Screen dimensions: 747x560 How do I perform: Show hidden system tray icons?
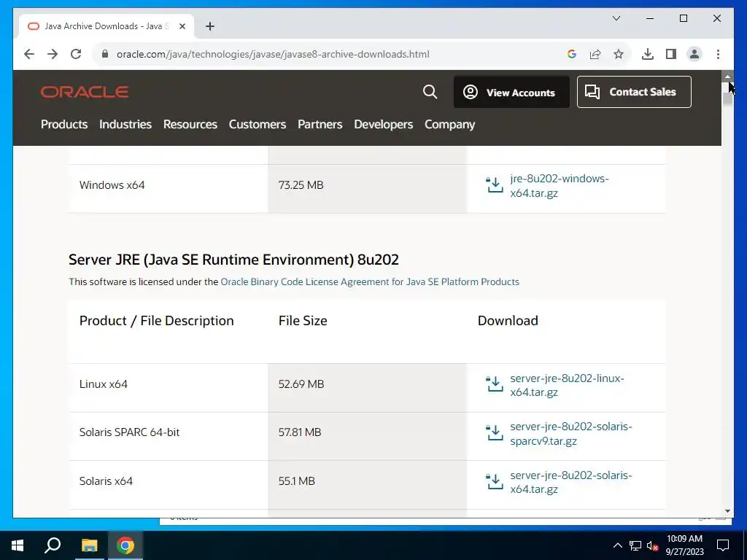click(x=617, y=545)
